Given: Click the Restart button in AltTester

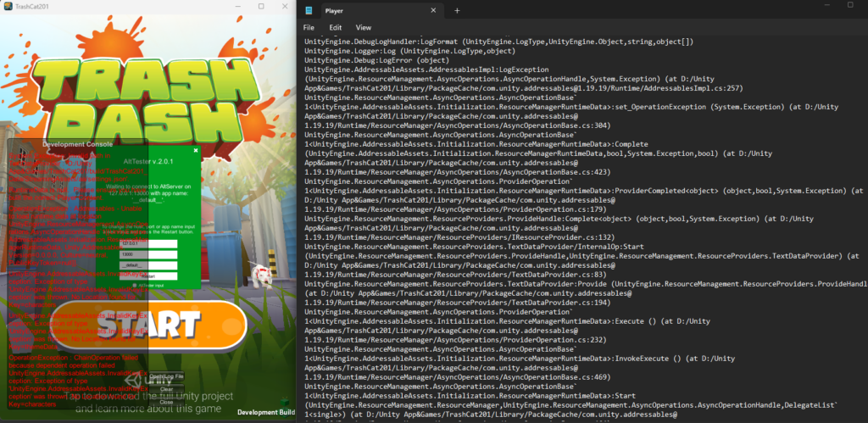Looking at the screenshot, I should click(x=148, y=276).
